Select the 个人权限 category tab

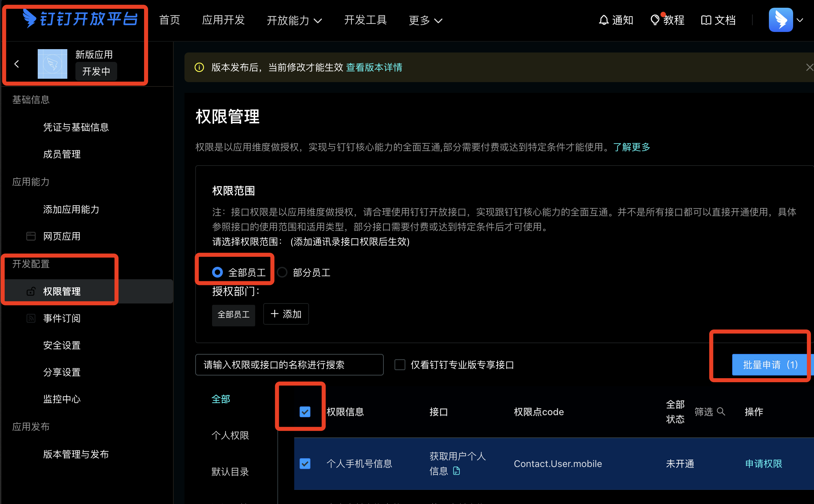point(230,435)
